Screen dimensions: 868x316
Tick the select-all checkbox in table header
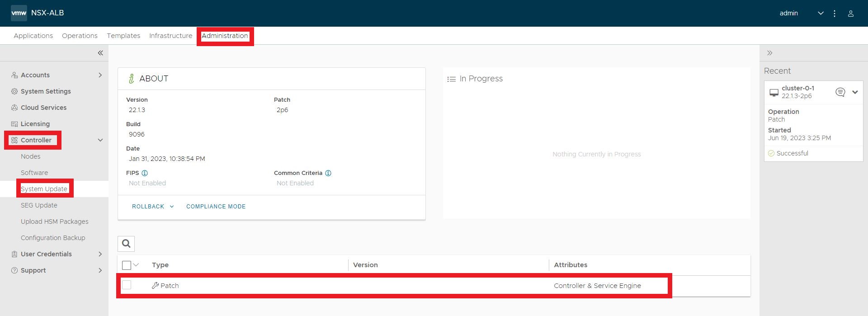[127, 265]
